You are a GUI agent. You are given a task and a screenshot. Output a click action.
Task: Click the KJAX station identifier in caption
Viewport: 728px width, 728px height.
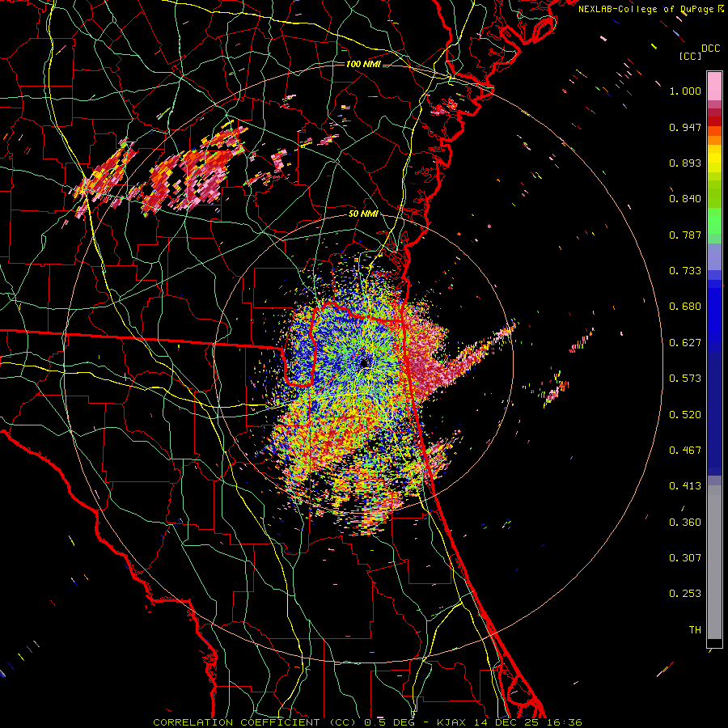(x=451, y=722)
